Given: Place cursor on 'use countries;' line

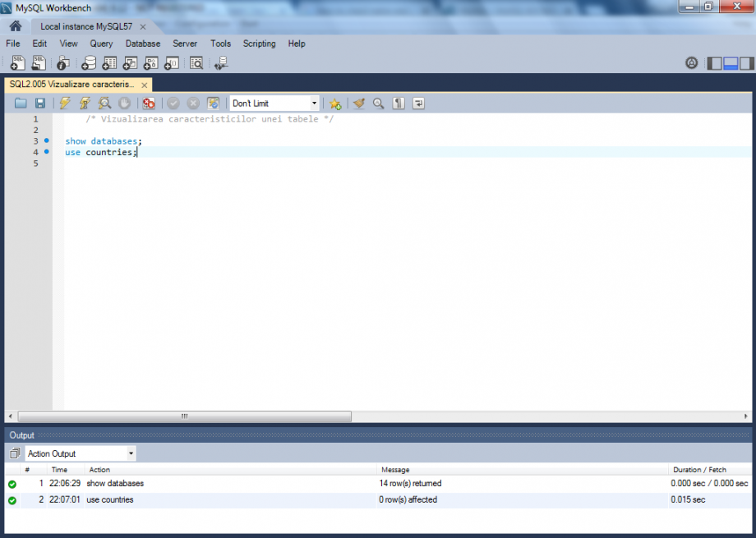Looking at the screenshot, I should click(x=101, y=152).
